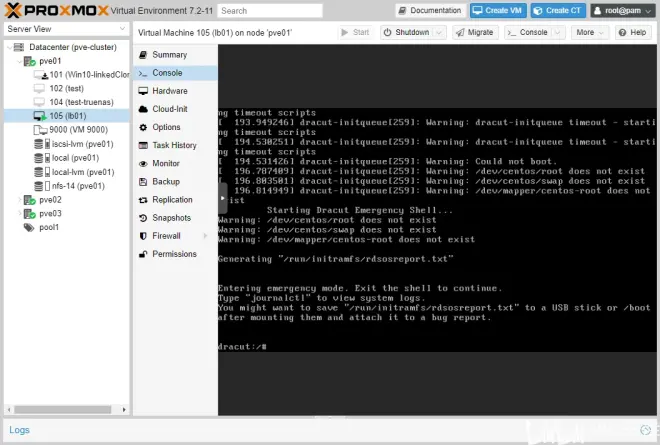Switch to the Hardware tab
The width and height of the screenshot is (660, 445).
(176, 91)
